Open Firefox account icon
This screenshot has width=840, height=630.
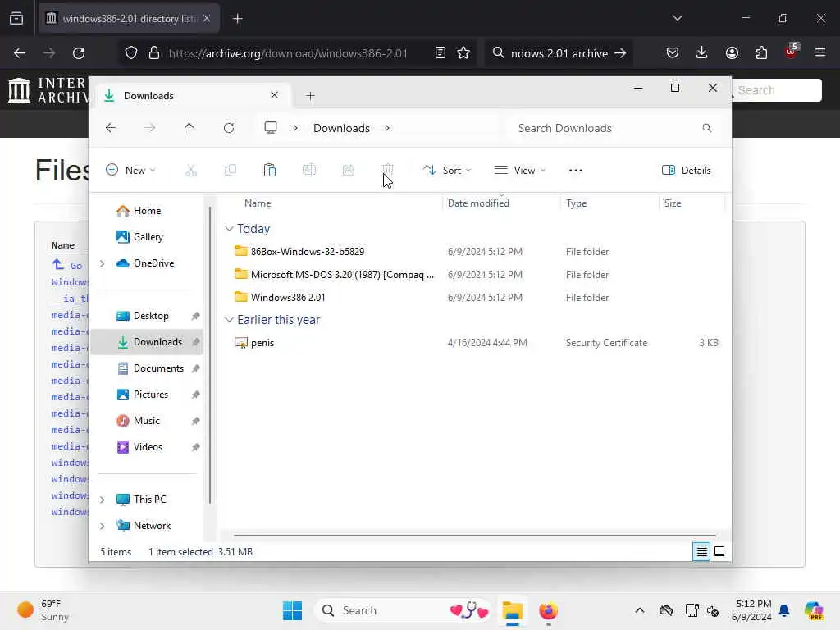[732, 52]
